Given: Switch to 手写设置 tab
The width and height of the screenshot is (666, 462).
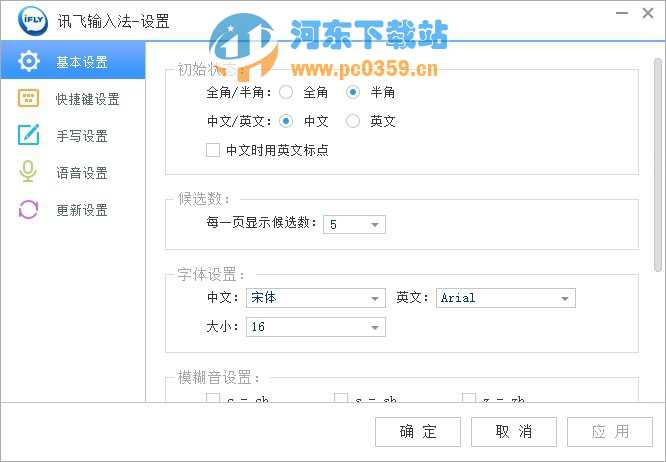Looking at the screenshot, I should point(73,136).
